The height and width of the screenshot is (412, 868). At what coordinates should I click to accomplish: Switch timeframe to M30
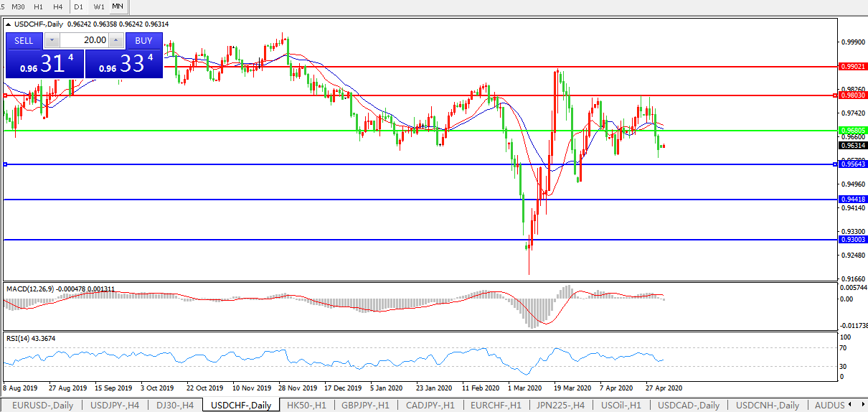(x=19, y=6)
